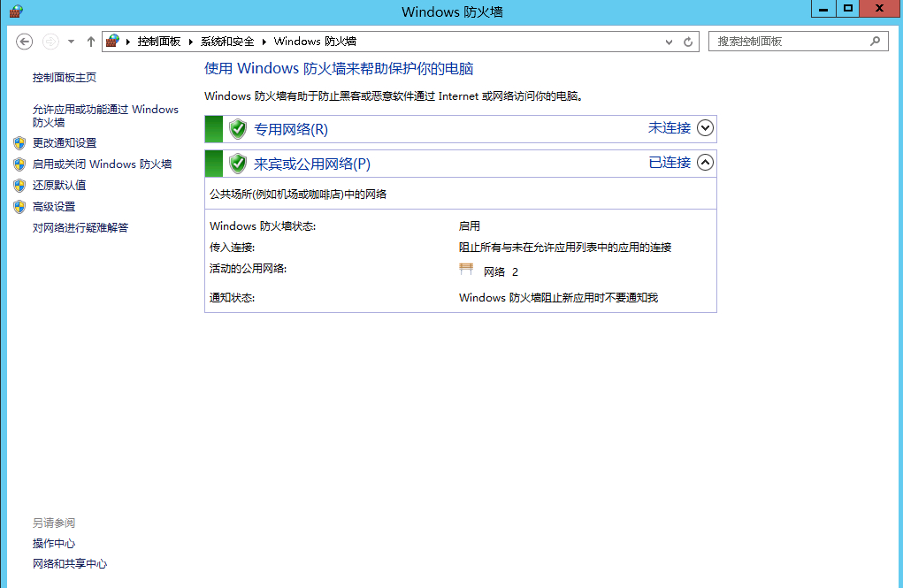This screenshot has height=588, width=903.
Task: Open 对网络进行疑难解答 link
Action: tap(80, 227)
